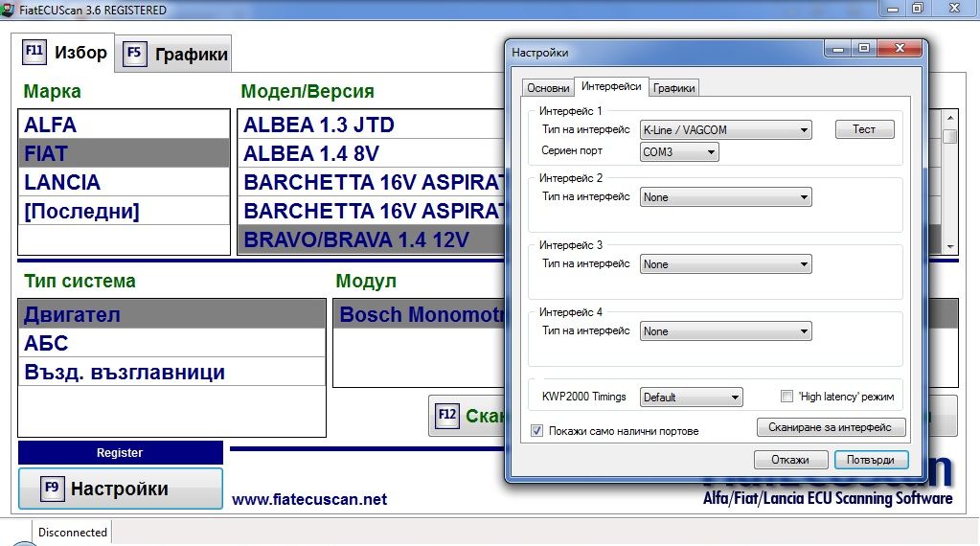Expand Интерфейс 2 type dropdown
The height and width of the screenshot is (546, 980).
[725, 197]
